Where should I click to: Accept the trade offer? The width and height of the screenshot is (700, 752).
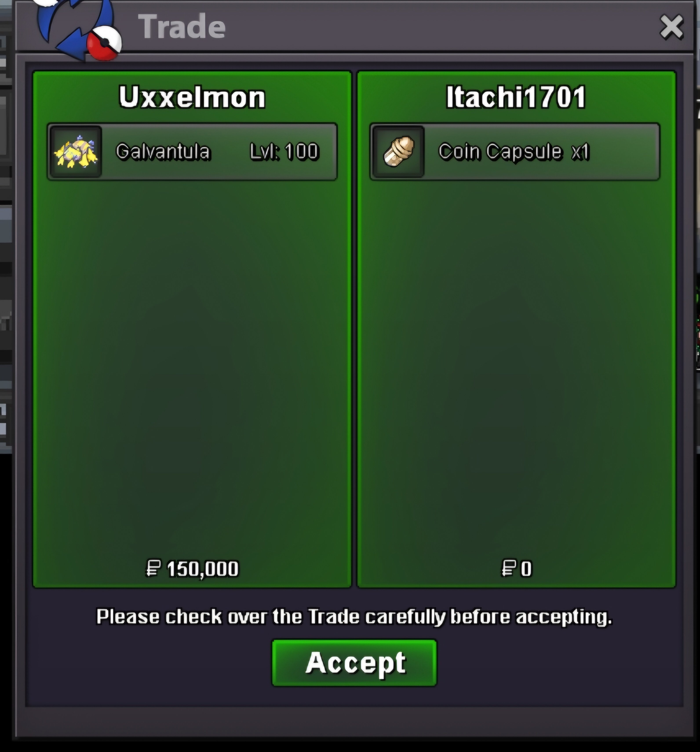coord(354,663)
